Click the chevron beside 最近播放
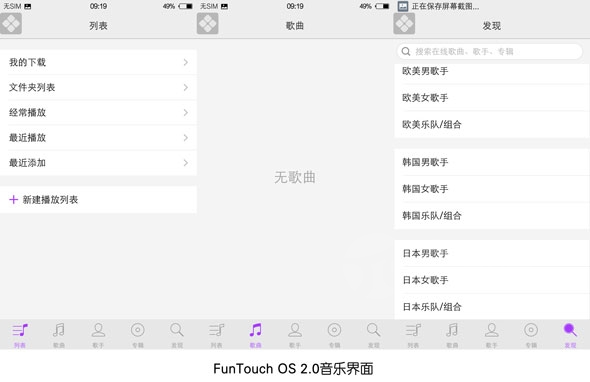590x382 pixels. (x=186, y=138)
